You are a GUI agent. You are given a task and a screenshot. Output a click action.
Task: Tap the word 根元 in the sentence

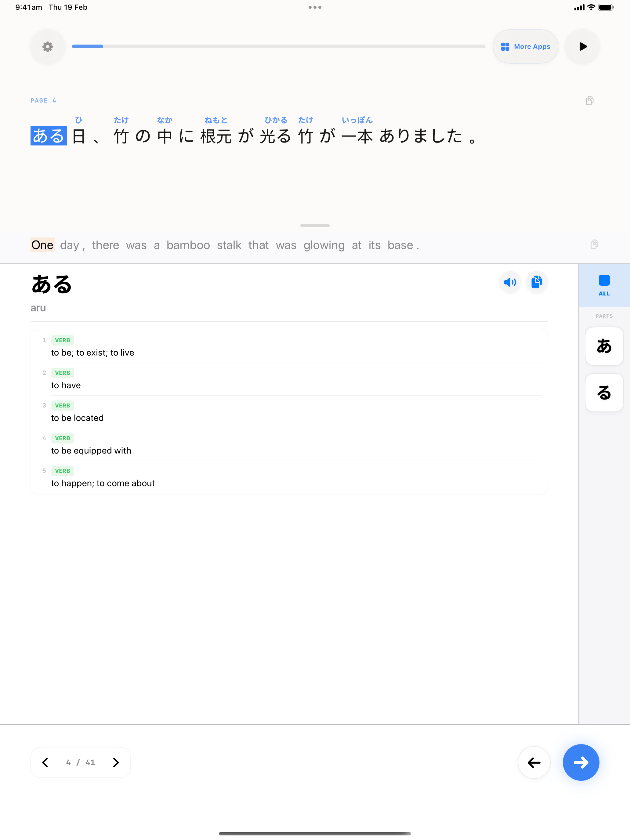pos(216,136)
